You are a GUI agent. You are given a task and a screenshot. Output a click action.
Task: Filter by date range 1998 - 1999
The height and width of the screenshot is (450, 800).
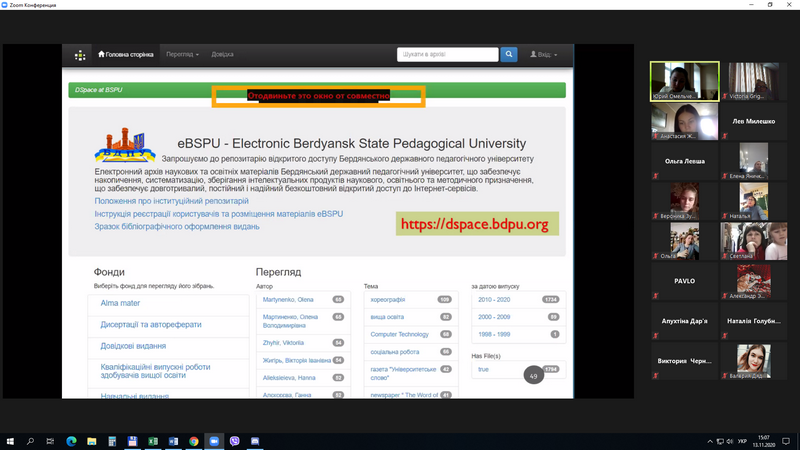494,334
